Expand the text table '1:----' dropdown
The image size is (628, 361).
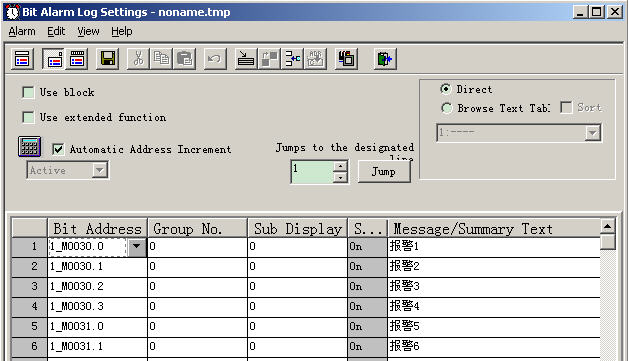click(592, 133)
